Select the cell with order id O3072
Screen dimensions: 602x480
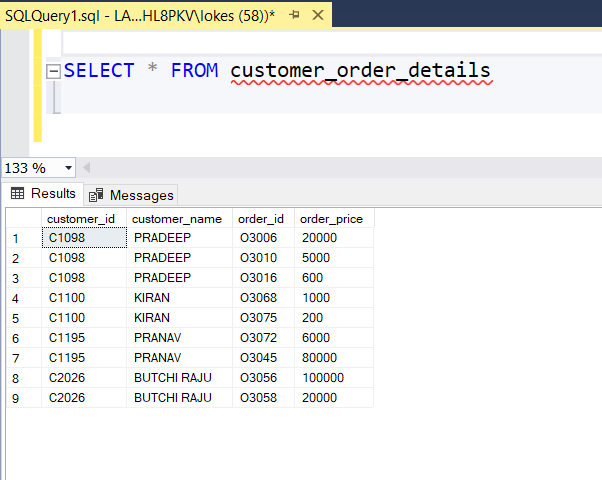[263, 338]
